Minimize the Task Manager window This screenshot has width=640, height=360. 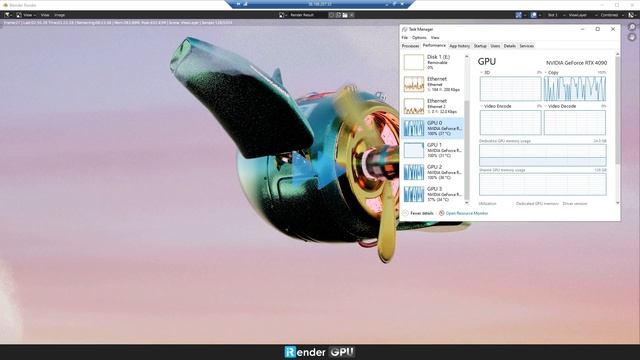(x=582, y=29)
